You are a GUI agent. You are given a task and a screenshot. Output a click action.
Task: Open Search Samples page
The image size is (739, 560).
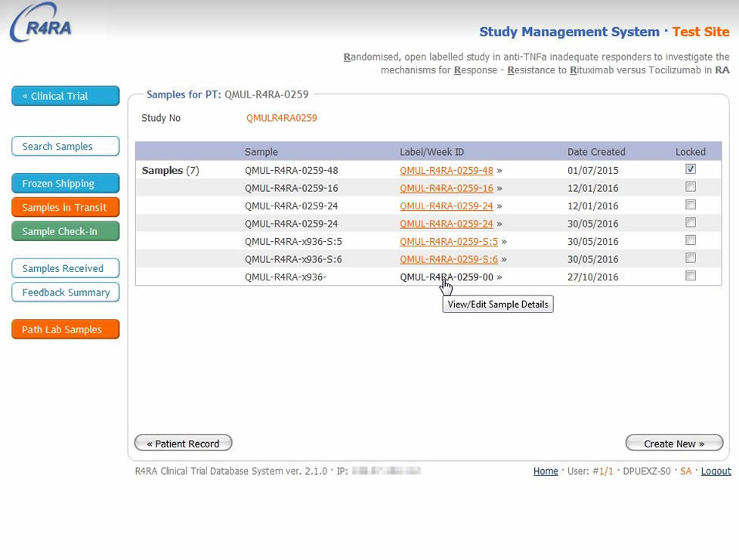click(x=65, y=147)
